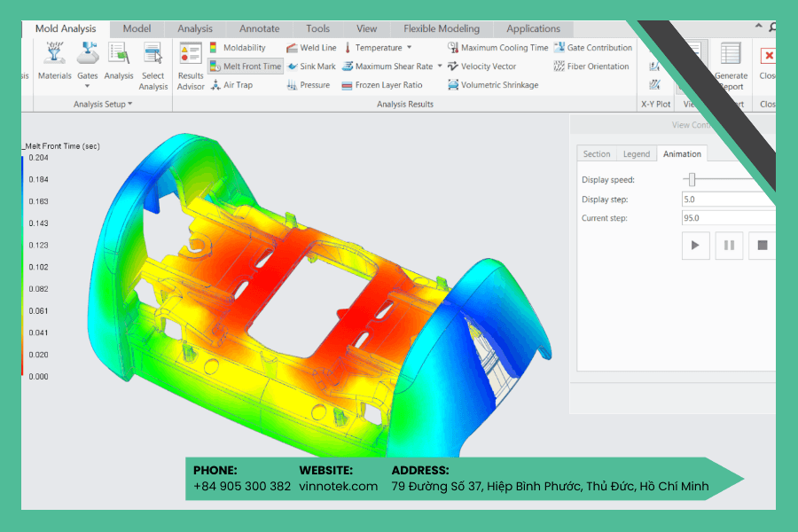
Task: Adjust the Display speed slider
Action: [x=692, y=179]
